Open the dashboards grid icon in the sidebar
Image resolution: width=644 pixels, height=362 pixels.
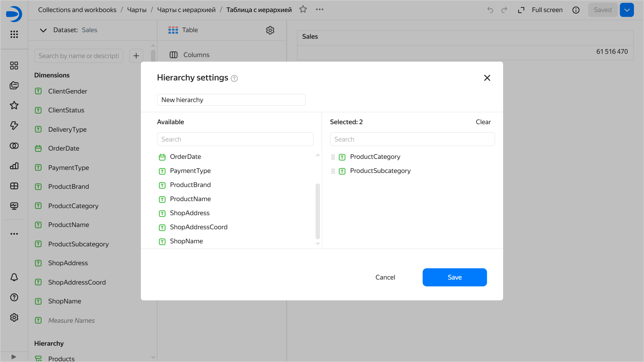tap(14, 65)
